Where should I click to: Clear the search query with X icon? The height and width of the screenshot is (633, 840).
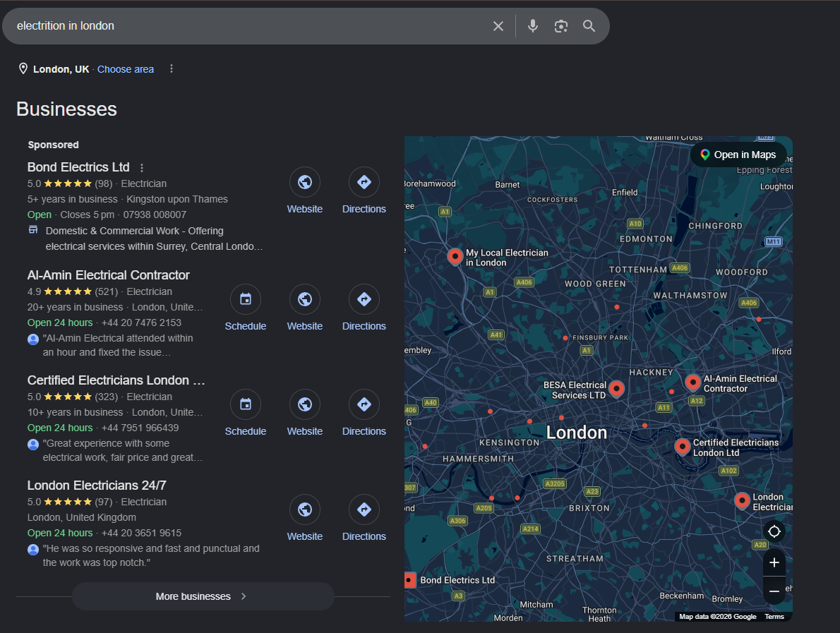[x=498, y=26]
